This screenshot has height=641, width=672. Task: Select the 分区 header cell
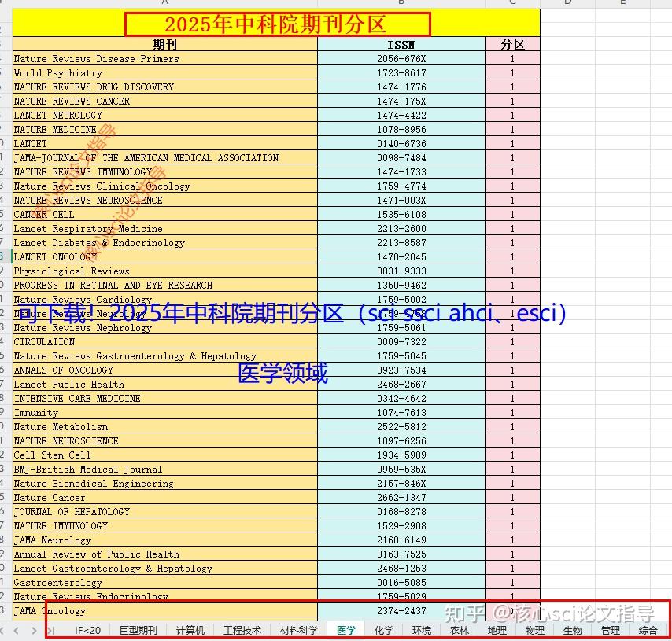click(x=513, y=44)
